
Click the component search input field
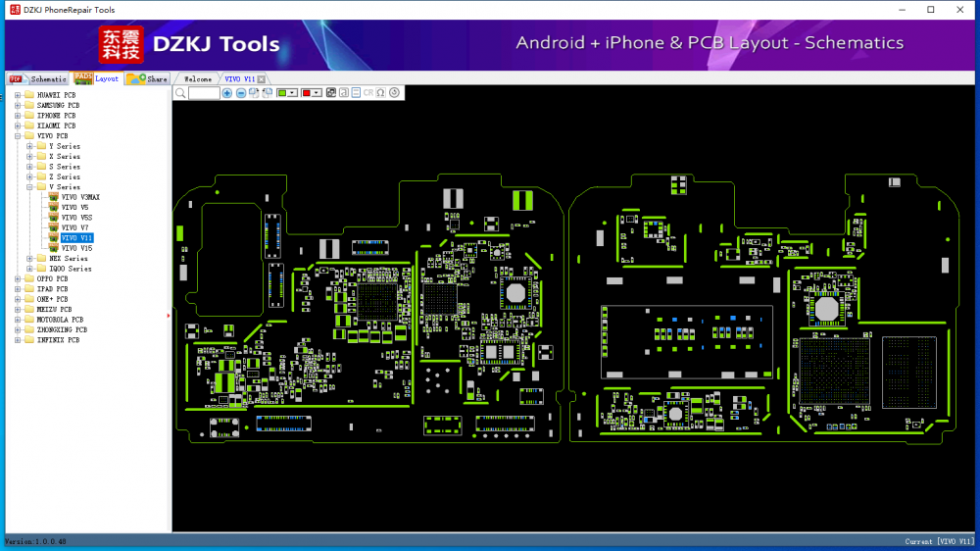pyautogui.click(x=204, y=93)
